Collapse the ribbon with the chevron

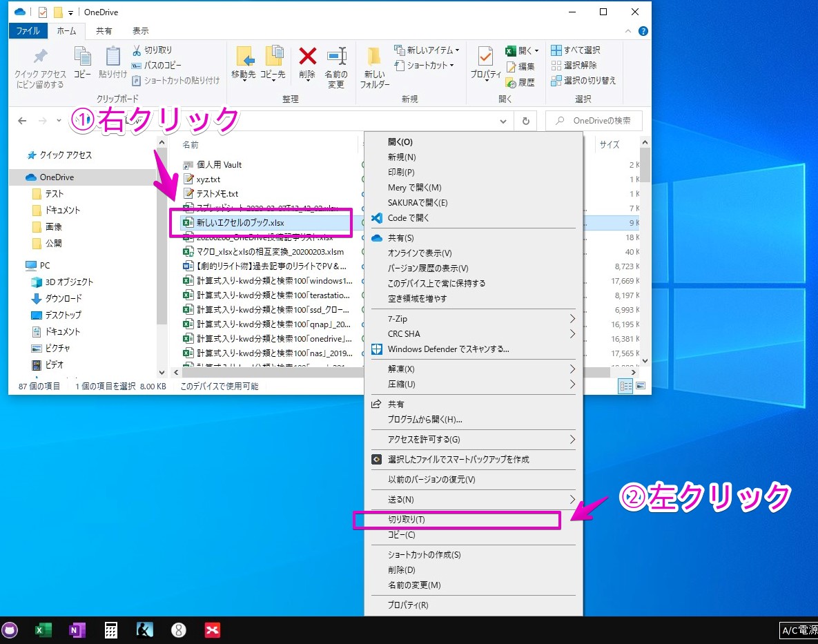click(x=627, y=31)
